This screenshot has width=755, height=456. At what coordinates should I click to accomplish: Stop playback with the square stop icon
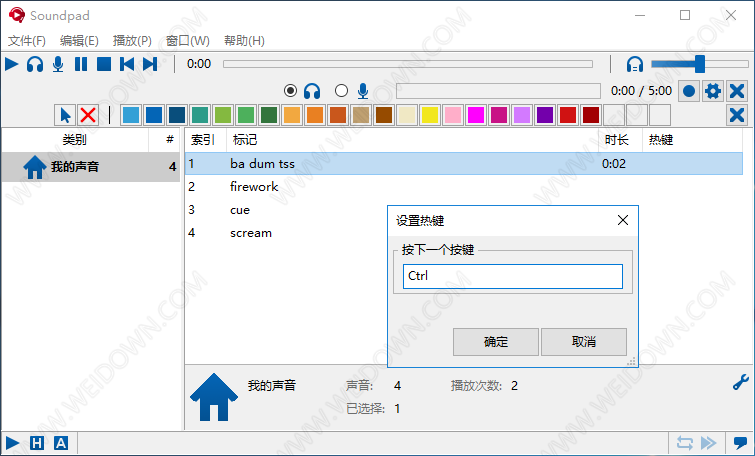104,64
